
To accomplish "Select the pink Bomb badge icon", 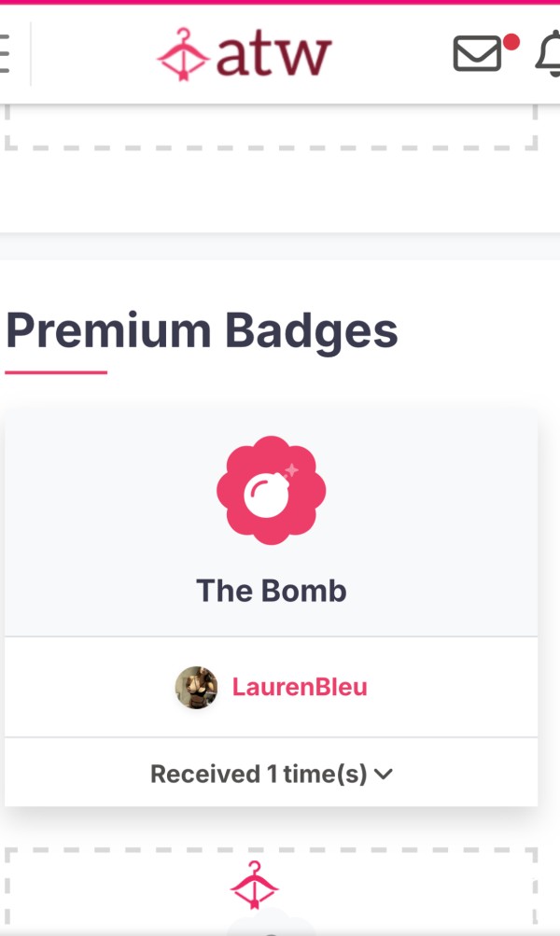I will (271, 490).
